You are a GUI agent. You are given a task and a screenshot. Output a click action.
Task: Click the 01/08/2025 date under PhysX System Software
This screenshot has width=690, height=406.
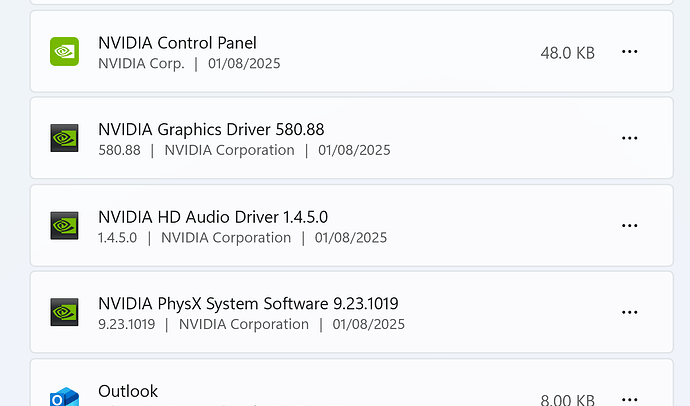pyautogui.click(x=368, y=325)
